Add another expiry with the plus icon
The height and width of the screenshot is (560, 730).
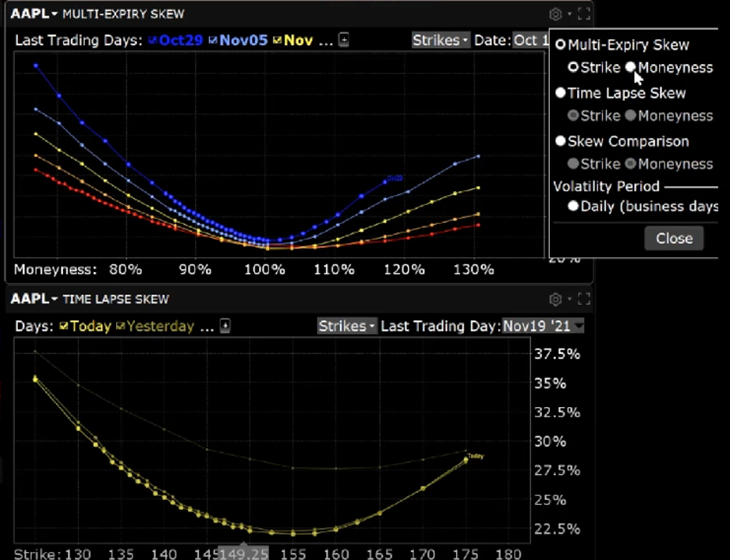344,40
